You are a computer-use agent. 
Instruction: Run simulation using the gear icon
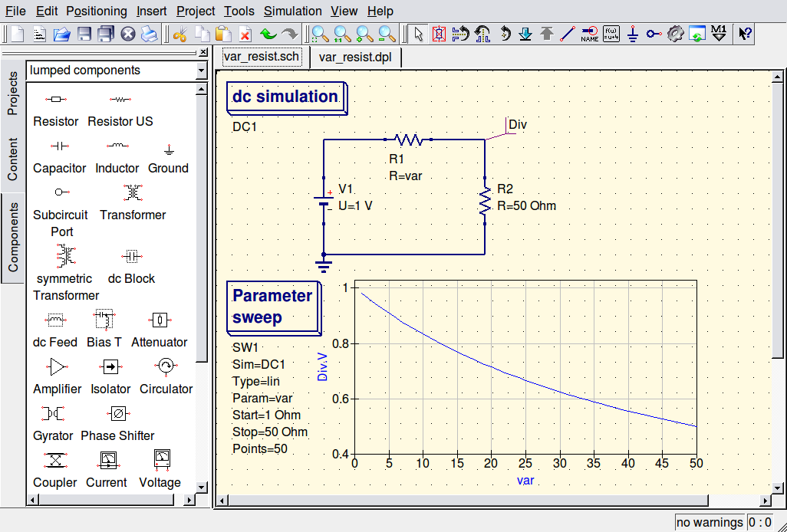[x=675, y=34]
